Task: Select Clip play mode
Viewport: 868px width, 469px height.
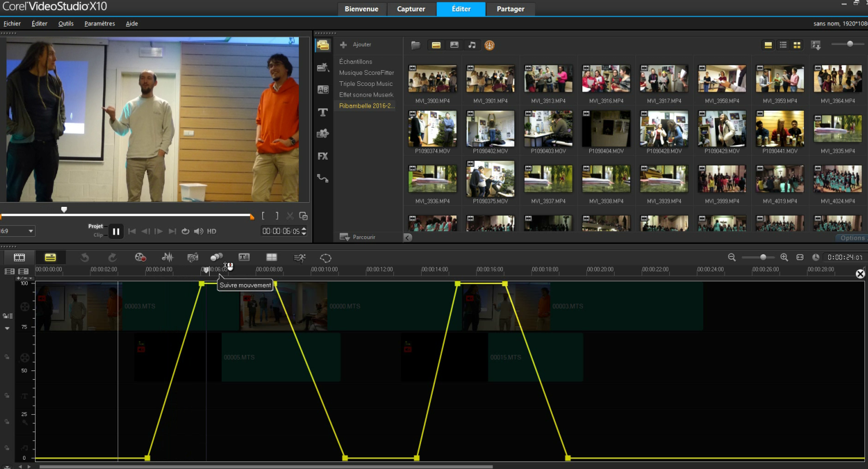Action: (x=98, y=235)
